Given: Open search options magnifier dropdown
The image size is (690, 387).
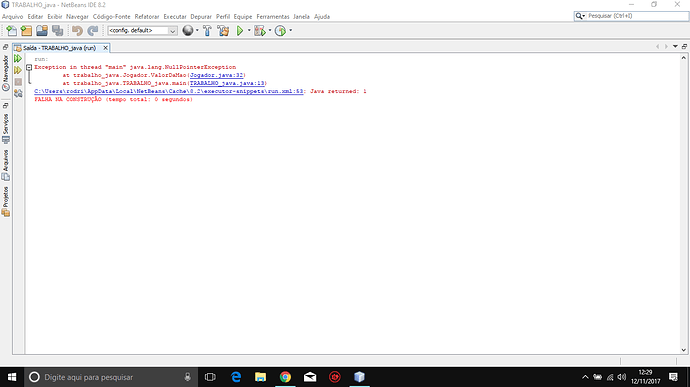Looking at the screenshot, I should (x=580, y=16).
